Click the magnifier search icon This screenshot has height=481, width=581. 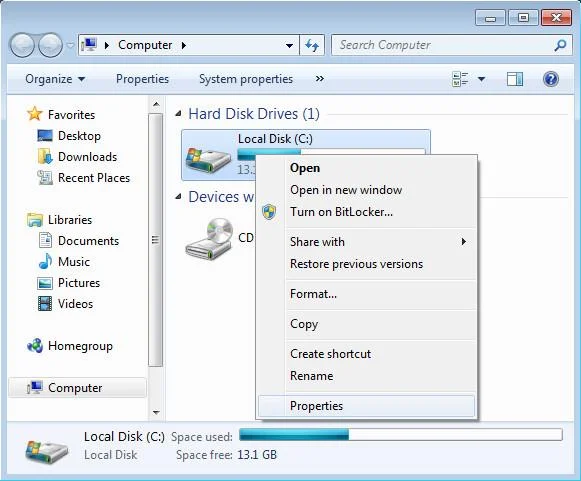tap(560, 45)
